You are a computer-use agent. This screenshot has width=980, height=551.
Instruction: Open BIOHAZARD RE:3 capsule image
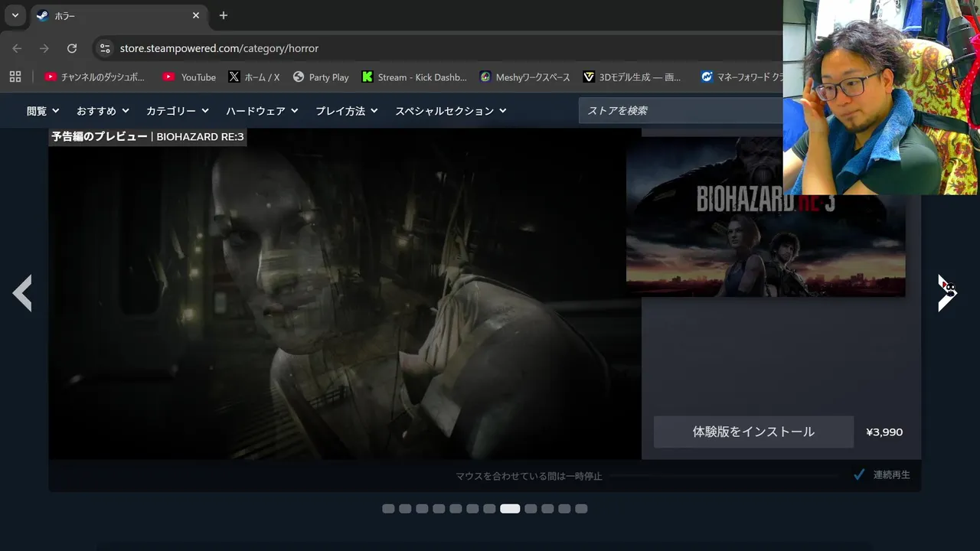766,217
